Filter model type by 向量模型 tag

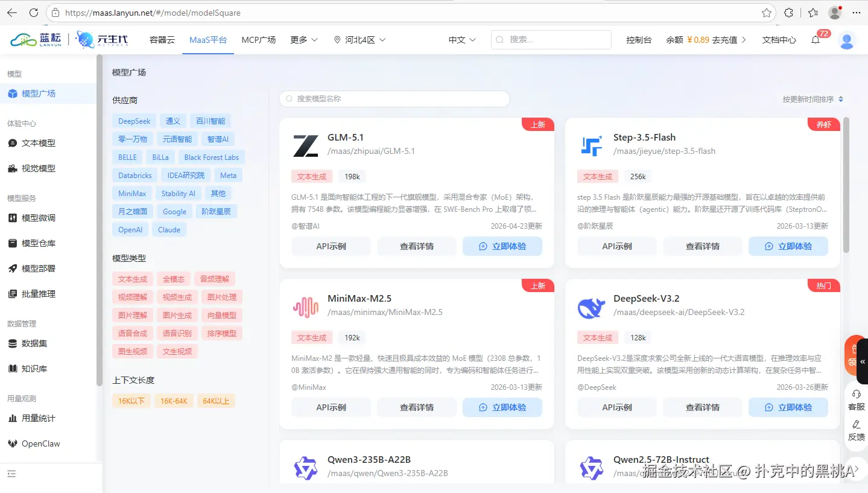[x=222, y=316]
